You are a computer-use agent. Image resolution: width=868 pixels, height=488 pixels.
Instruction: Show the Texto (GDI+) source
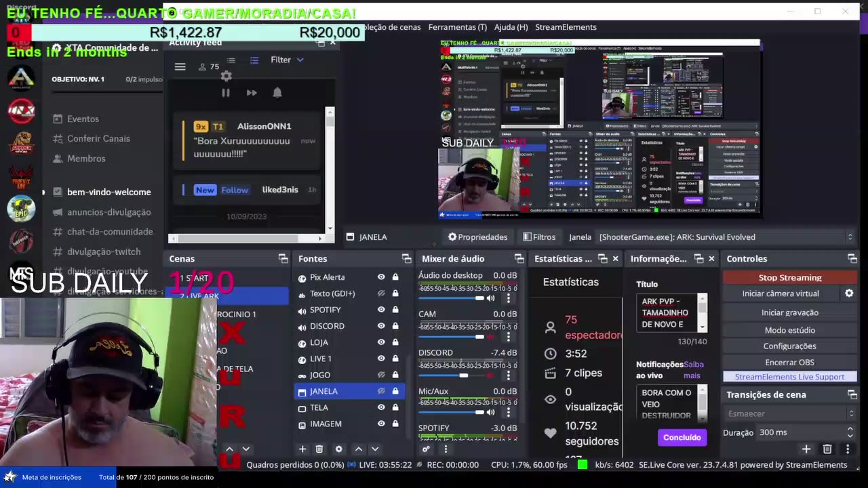pos(381,293)
